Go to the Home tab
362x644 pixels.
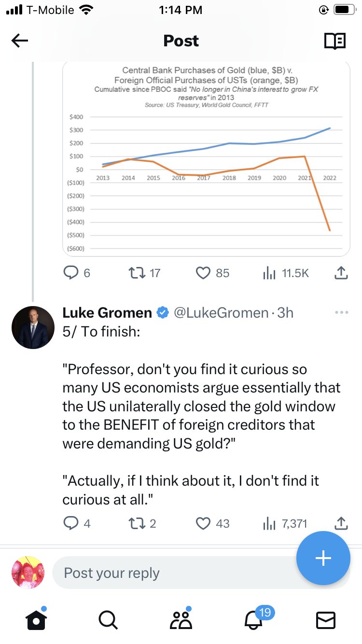[36, 619]
